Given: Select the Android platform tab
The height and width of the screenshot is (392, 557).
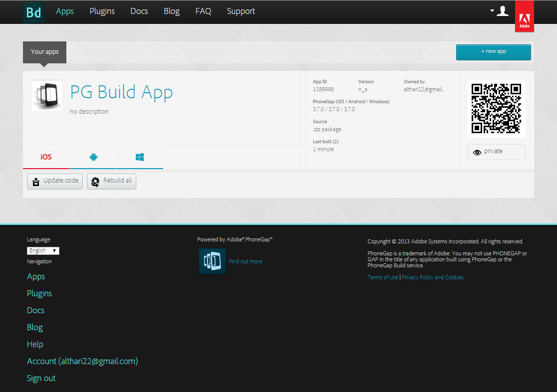Looking at the screenshot, I should pos(93,157).
